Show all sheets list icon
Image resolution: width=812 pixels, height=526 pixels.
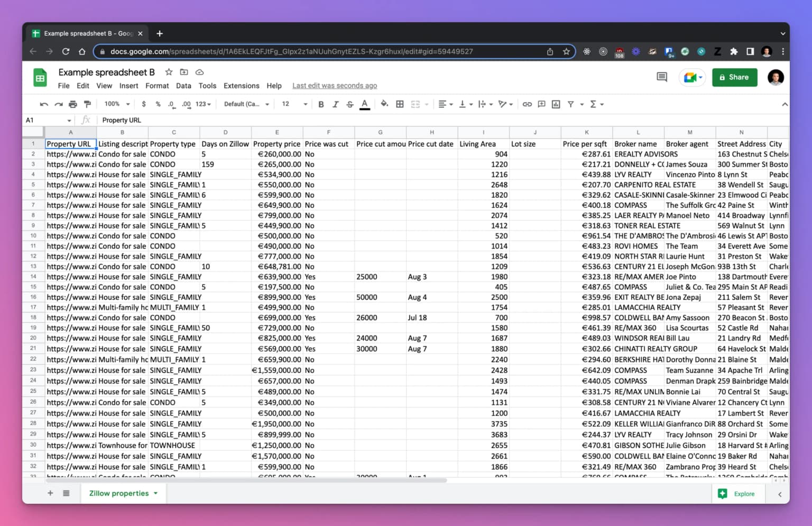coord(66,493)
